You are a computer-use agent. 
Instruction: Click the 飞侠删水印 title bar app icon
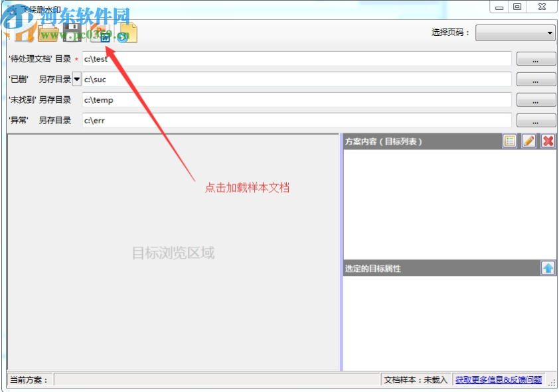point(13,10)
